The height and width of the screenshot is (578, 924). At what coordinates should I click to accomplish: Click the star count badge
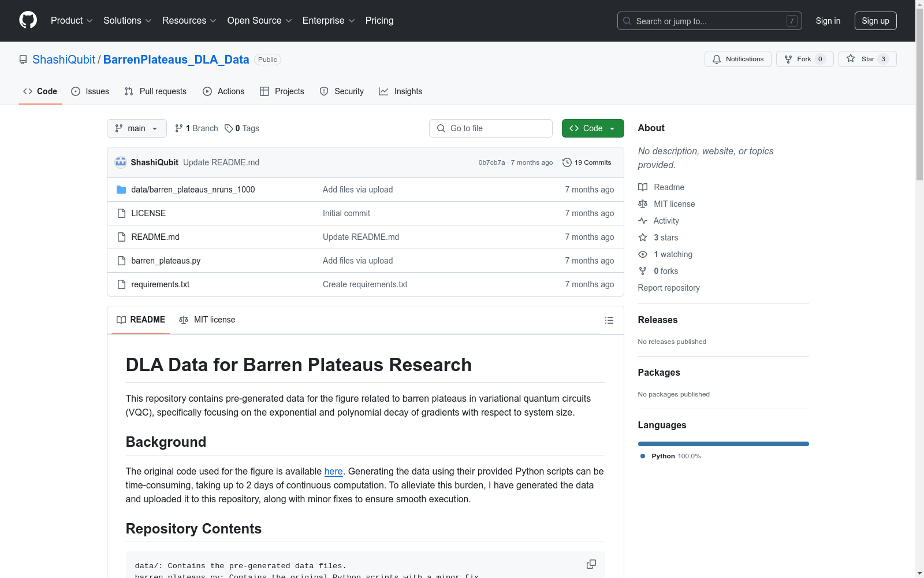point(883,59)
